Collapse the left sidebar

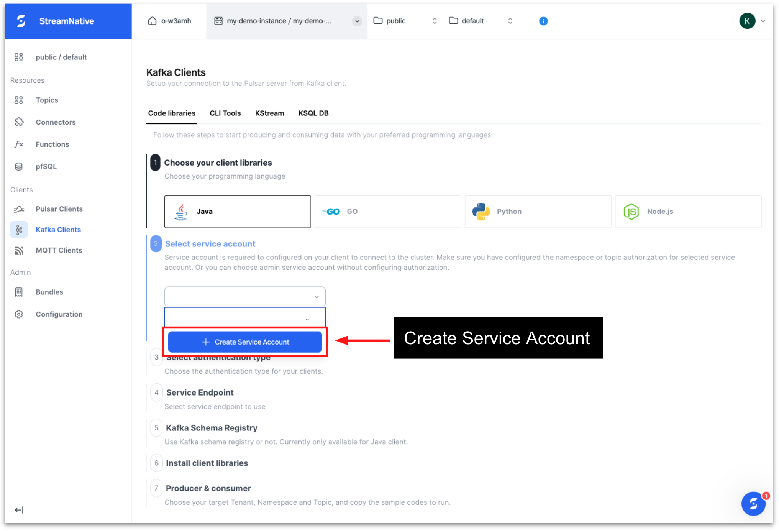19,510
